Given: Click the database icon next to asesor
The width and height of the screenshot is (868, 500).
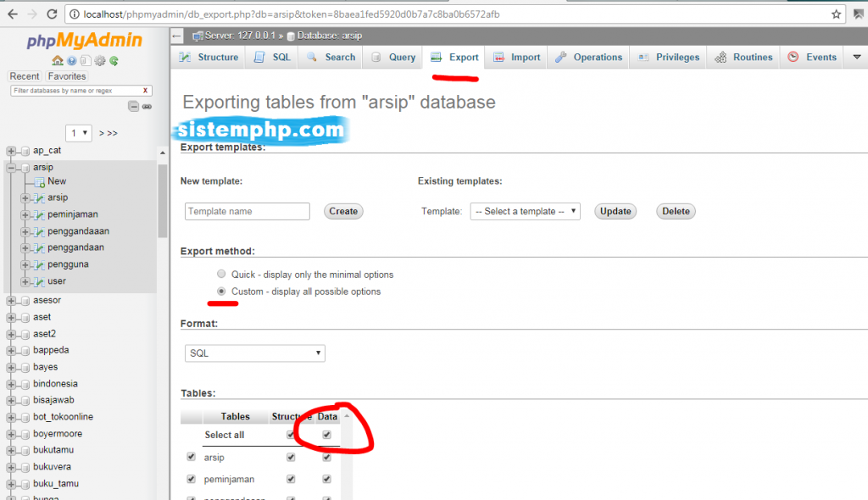Looking at the screenshot, I should [x=25, y=301].
